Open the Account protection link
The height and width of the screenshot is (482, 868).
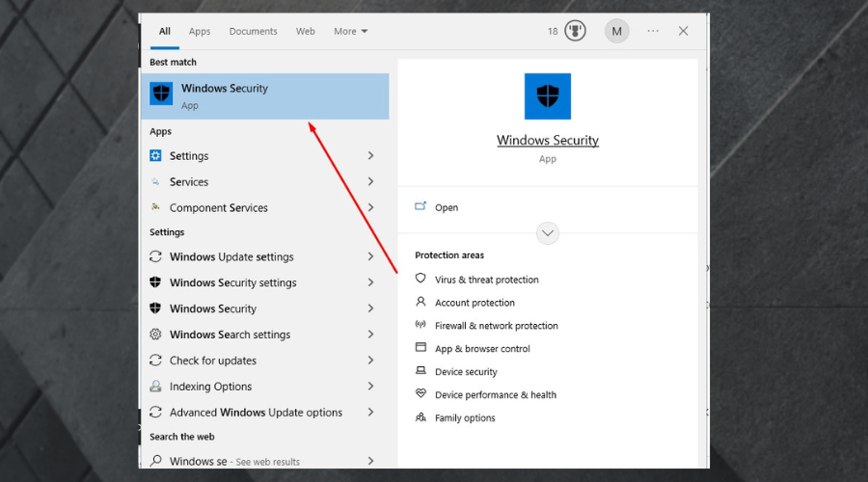[475, 303]
